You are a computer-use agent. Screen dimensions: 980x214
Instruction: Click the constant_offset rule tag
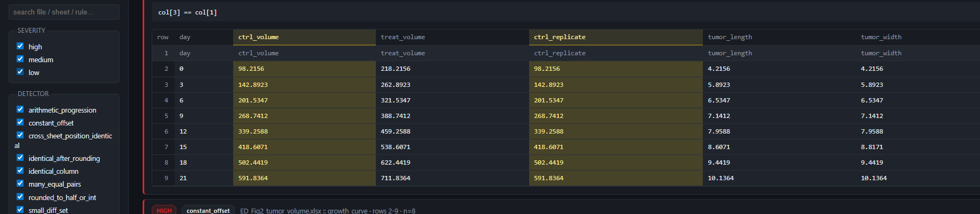(208, 210)
